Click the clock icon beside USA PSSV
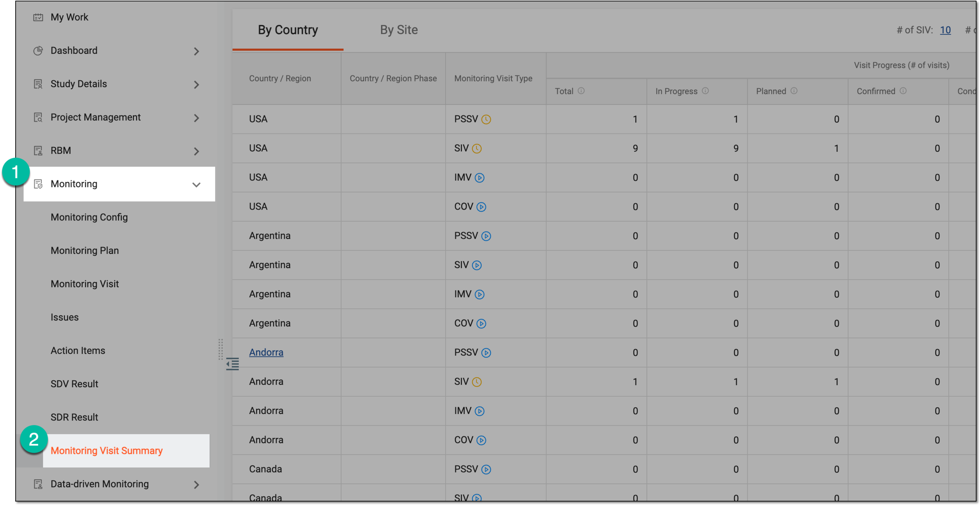This screenshot has width=980, height=505. click(x=486, y=119)
